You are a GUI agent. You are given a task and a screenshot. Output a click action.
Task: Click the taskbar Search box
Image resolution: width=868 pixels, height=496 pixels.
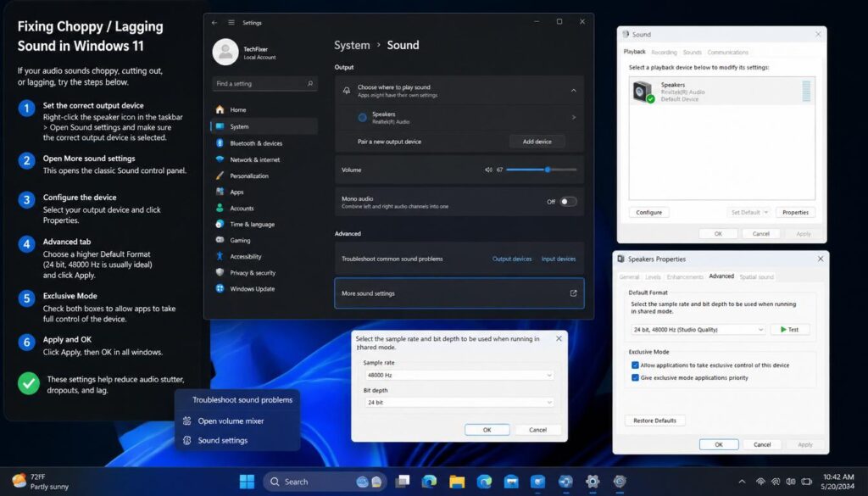(324, 482)
